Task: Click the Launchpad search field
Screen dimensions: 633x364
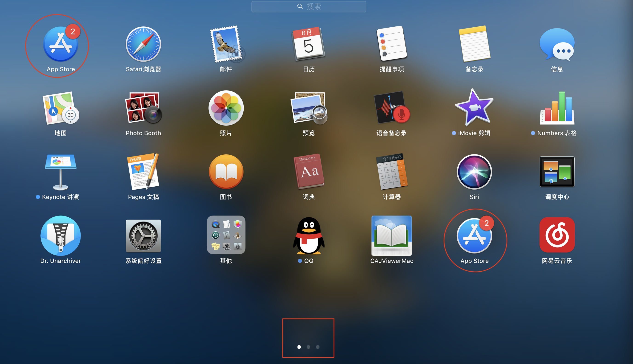Action: point(308,6)
